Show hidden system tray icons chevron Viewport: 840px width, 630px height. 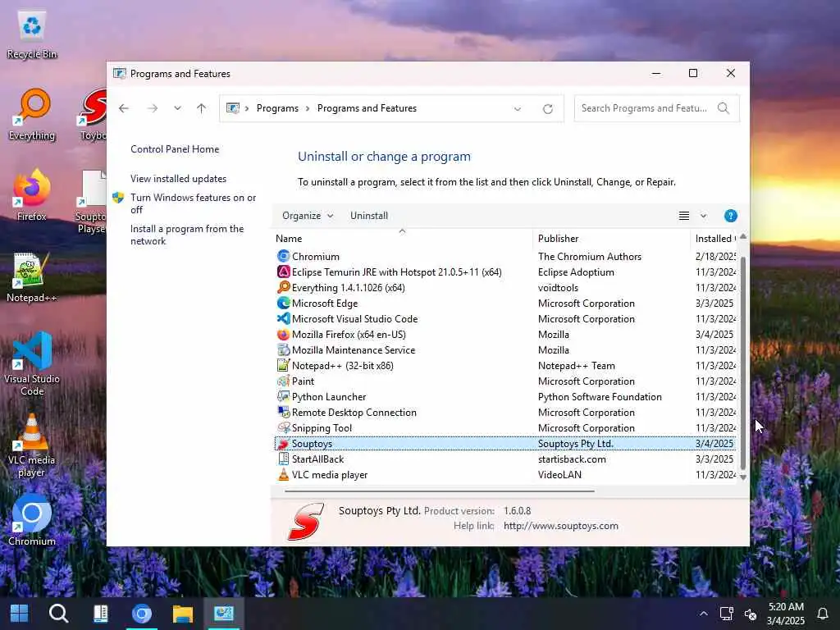coord(703,614)
